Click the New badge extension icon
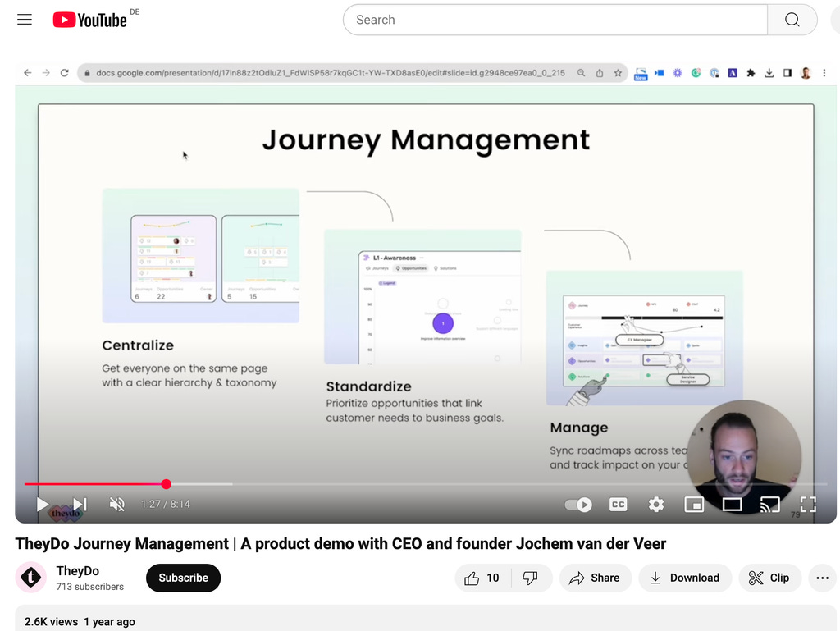 [x=641, y=74]
